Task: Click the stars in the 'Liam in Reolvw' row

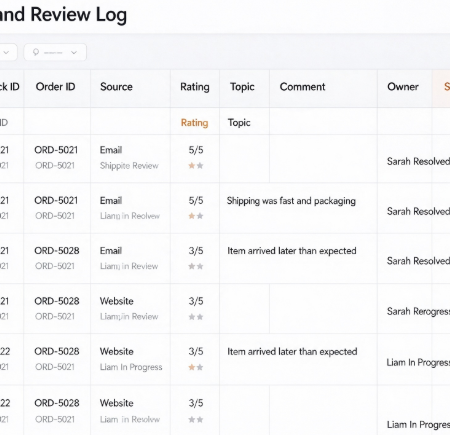Action: 196,419
